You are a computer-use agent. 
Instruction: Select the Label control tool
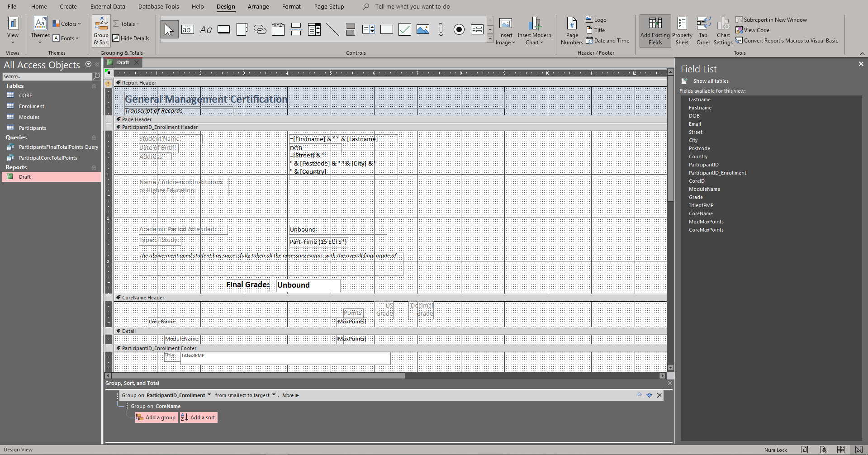click(x=206, y=30)
